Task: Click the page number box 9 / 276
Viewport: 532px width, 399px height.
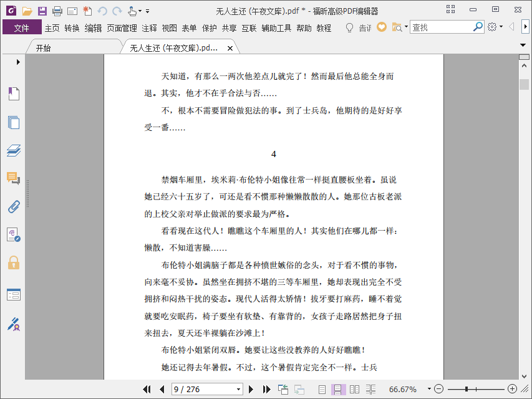Action: pyautogui.click(x=203, y=389)
